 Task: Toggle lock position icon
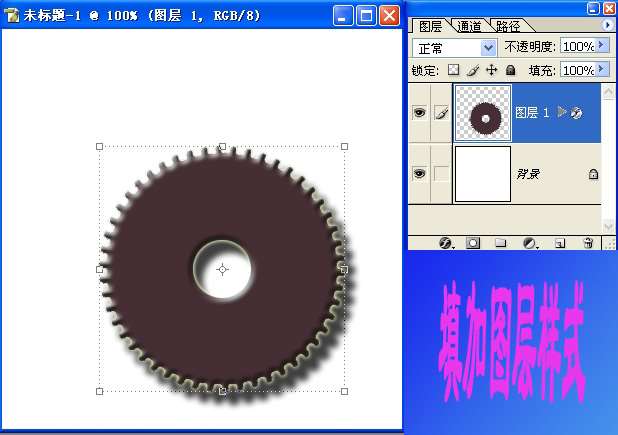tap(491, 71)
